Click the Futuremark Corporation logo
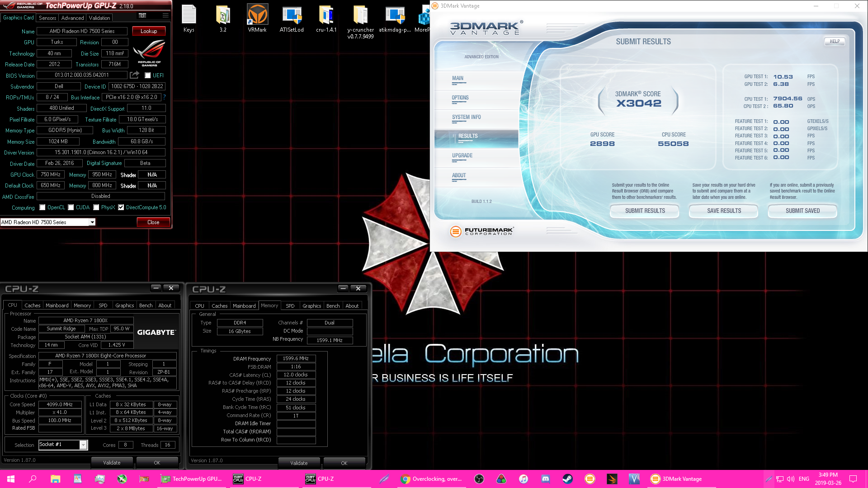Screen dimensions: 868x488 tap(482, 231)
